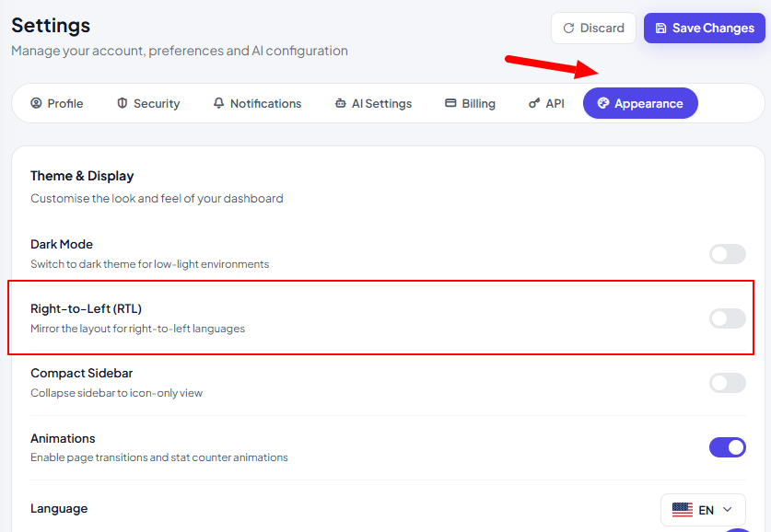Image resolution: width=771 pixels, height=532 pixels.
Task: Click the Billing card icon
Action: [x=450, y=103]
